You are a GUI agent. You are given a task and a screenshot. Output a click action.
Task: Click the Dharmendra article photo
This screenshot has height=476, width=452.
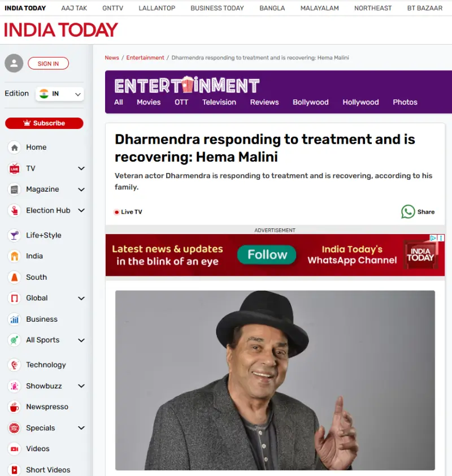point(275,380)
